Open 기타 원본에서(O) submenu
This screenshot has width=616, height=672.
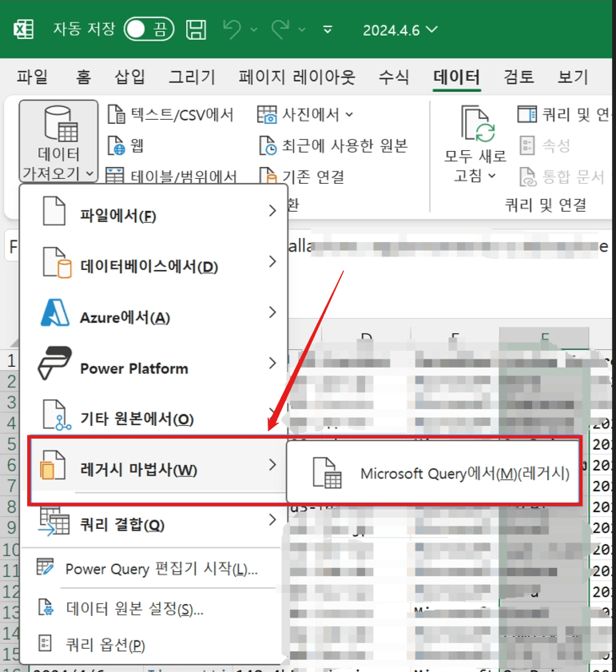pyautogui.click(x=154, y=415)
